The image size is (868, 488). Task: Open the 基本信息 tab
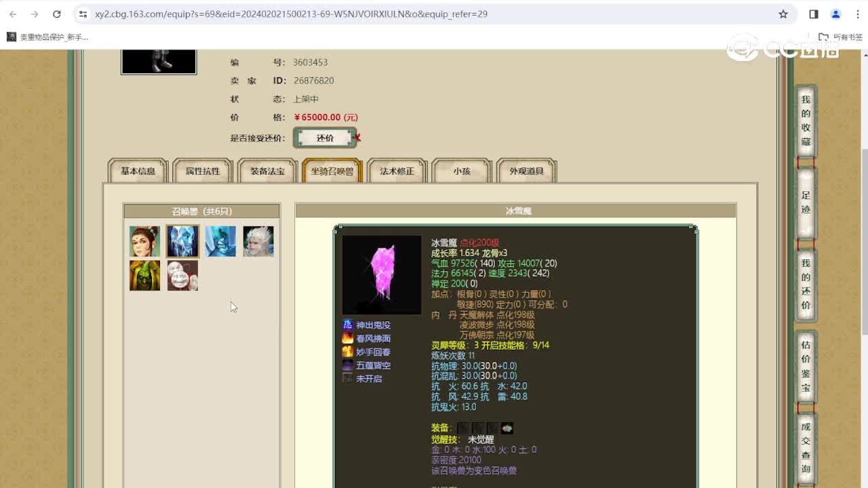[138, 171]
